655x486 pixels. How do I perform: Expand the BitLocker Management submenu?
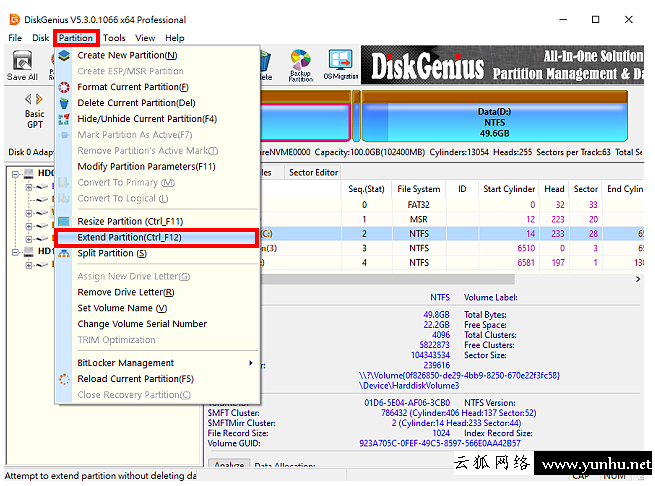click(157, 363)
